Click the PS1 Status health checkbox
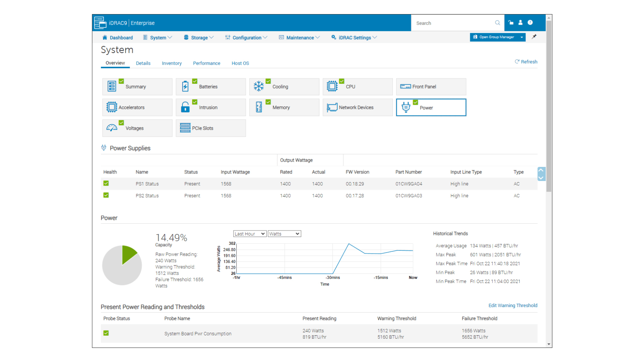The image size is (644, 362). [x=106, y=184]
